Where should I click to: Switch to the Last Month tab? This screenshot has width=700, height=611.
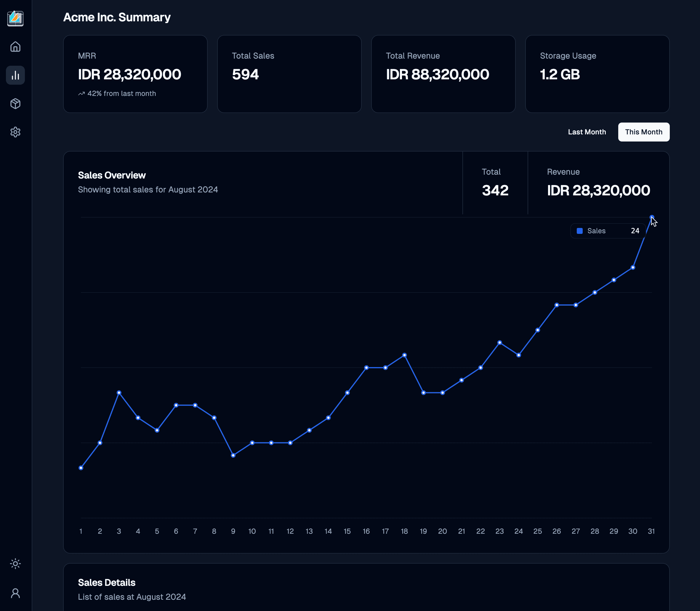[x=587, y=132]
